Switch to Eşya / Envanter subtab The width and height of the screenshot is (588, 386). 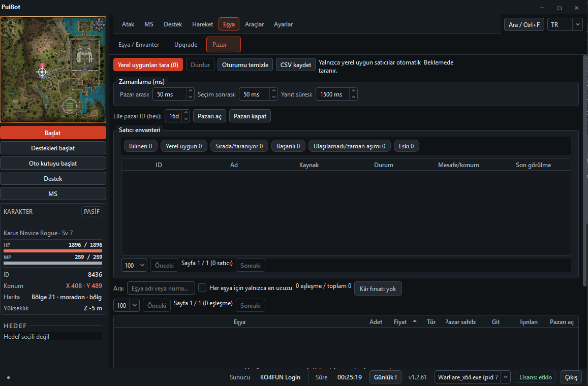point(139,45)
